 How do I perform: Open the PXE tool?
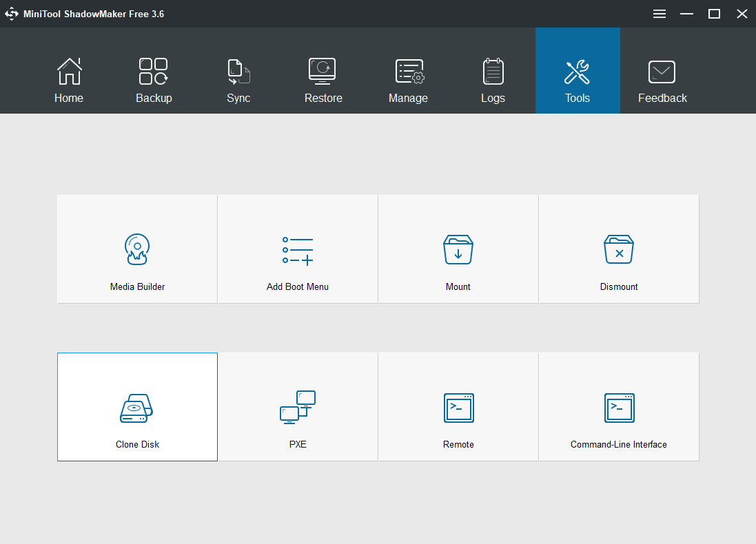297,407
